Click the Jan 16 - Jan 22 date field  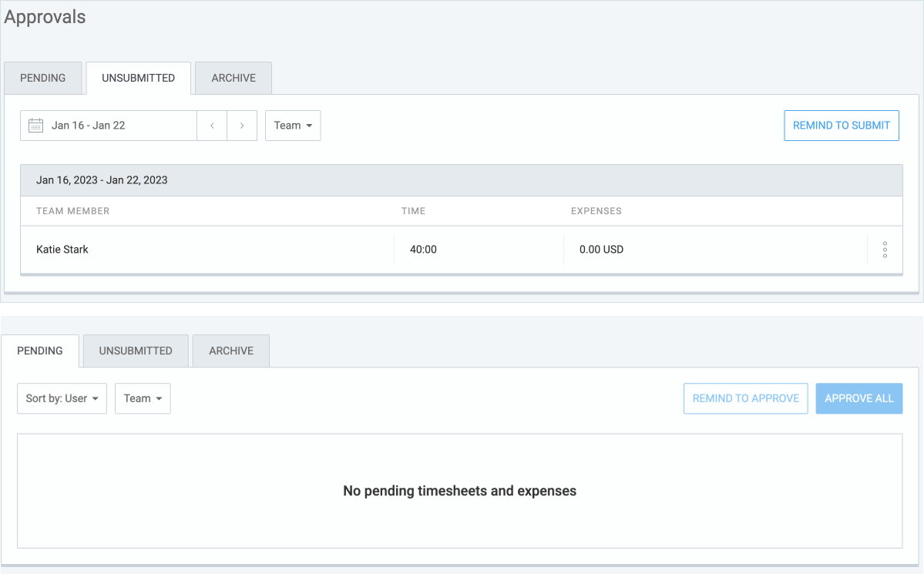(109, 126)
